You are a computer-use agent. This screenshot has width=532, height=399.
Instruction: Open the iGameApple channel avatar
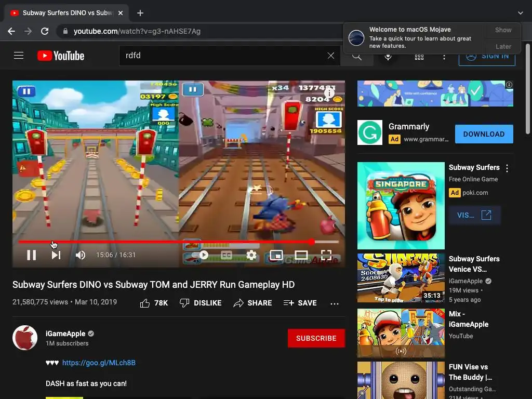[25, 338]
